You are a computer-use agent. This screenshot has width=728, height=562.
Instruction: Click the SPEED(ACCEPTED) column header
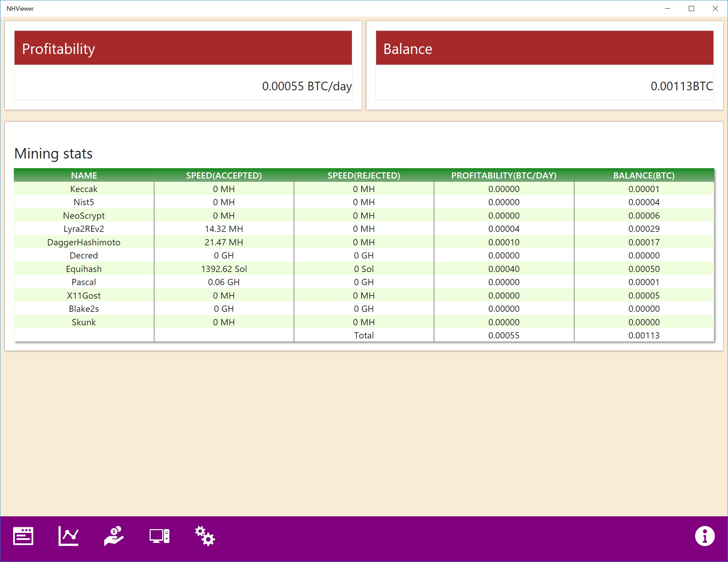224,175
